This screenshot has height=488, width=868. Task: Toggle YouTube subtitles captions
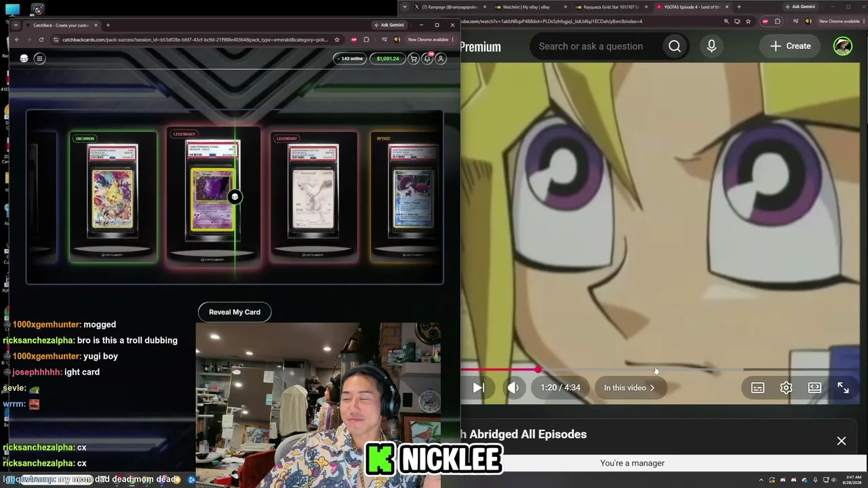(x=757, y=388)
